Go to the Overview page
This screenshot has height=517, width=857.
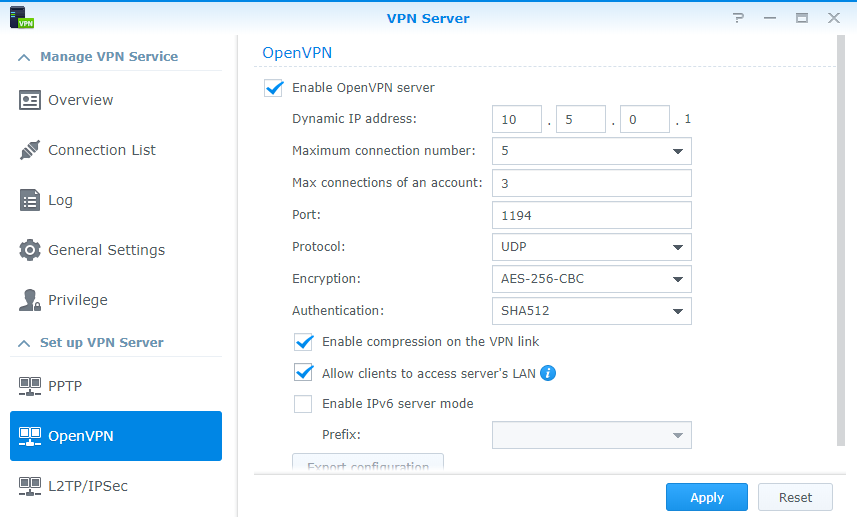[x=116, y=100]
